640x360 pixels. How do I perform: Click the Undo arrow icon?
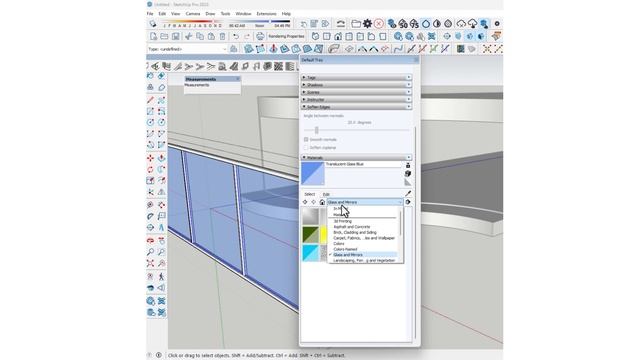point(236,36)
